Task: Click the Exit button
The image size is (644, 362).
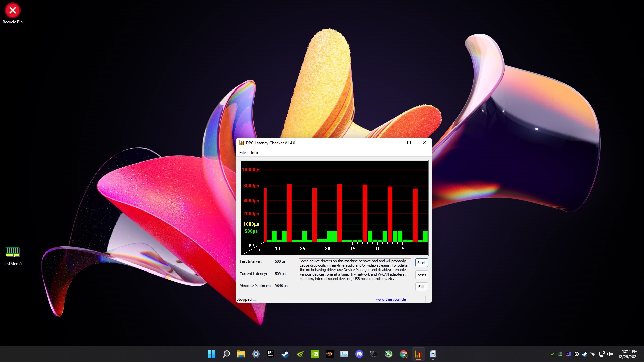Action: tap(421, 287)
